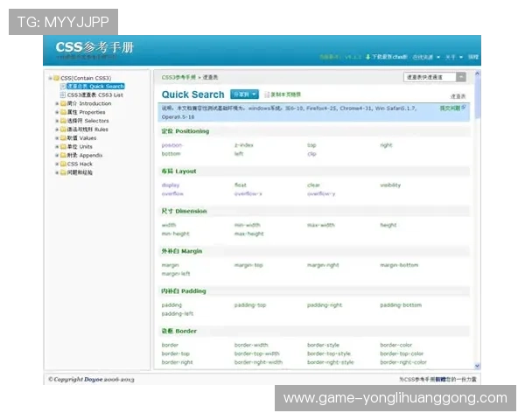525x420 pixels.
Task: Expand the Rules tree node
Action: [57, 129]
